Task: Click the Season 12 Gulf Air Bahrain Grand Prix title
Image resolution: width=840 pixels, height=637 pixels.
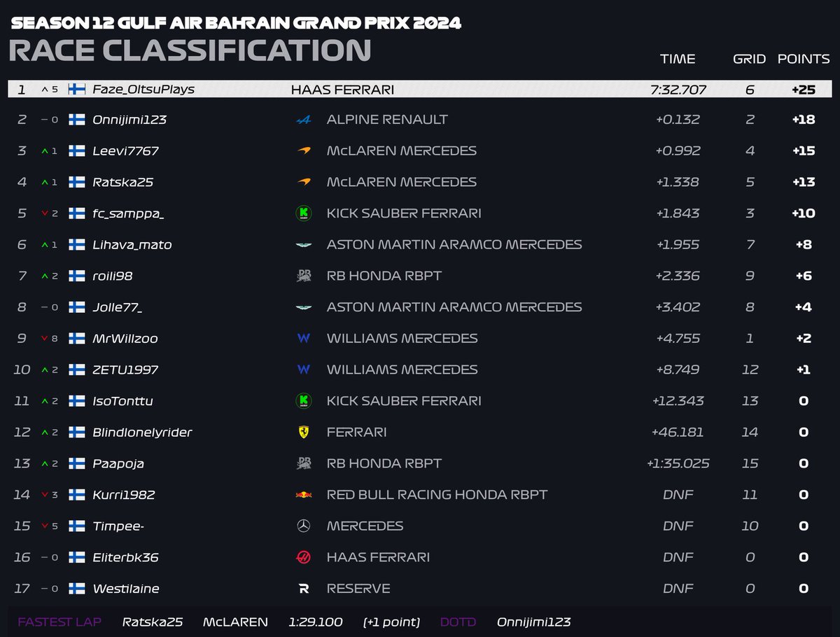Action: pos(237,23)
